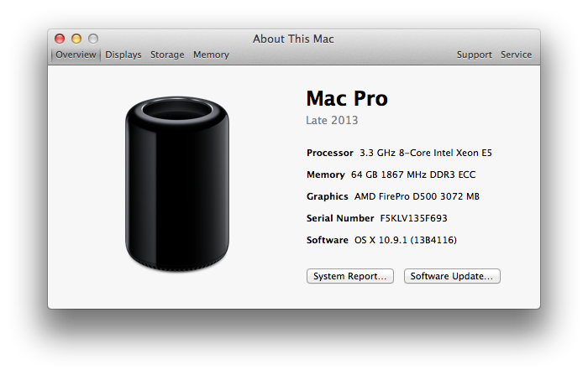Open the Displays tab
This screenshot has height=375, width=588.
(x=123, y=55)
